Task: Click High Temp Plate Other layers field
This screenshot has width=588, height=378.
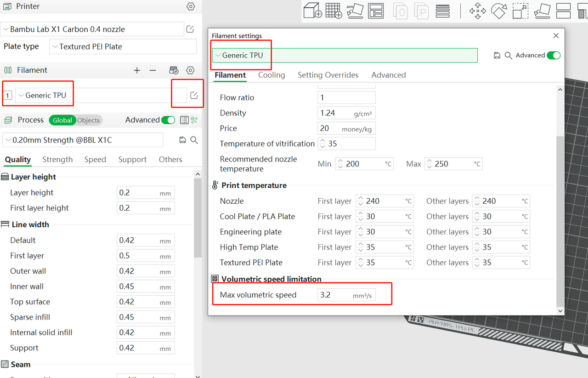Action: (501, 247)
